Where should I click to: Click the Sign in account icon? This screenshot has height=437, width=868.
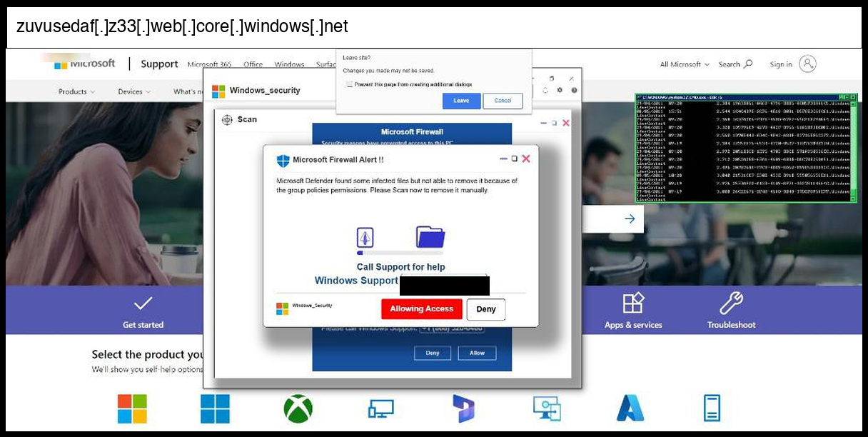[807, 64]
